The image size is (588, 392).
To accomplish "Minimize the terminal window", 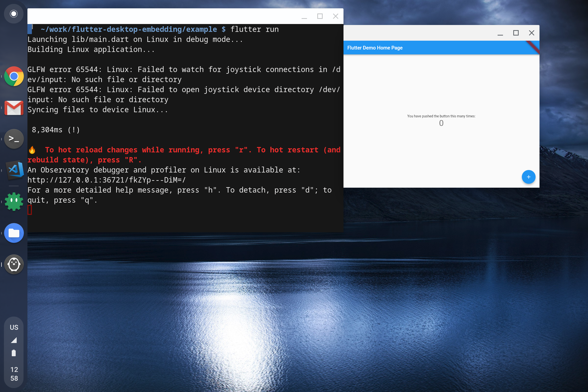I will [x=304, y=16].
